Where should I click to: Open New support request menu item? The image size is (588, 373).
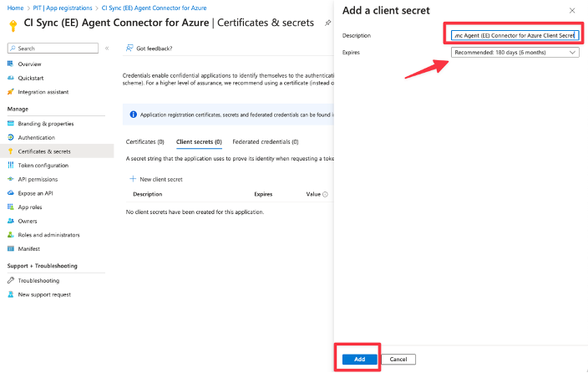44,294
